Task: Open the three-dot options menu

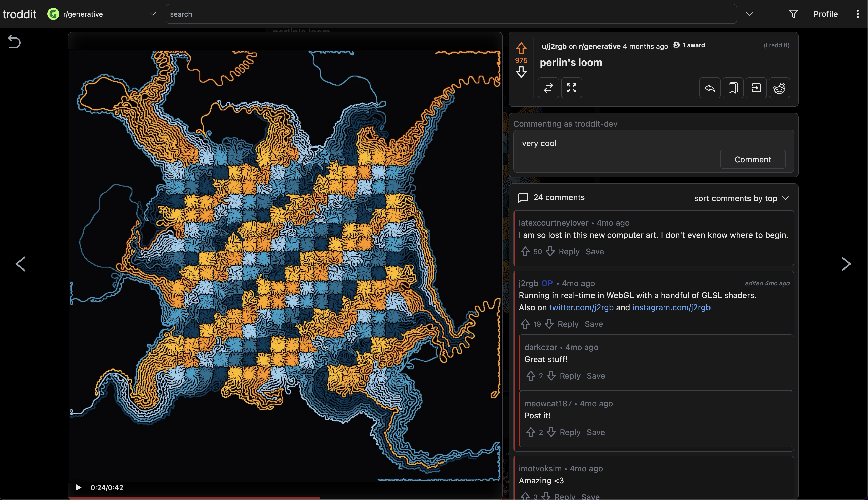Action: tap(857, 14)
